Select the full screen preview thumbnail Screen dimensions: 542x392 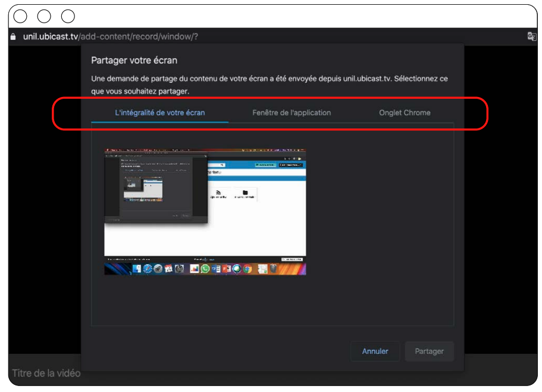tap(205, 212)
